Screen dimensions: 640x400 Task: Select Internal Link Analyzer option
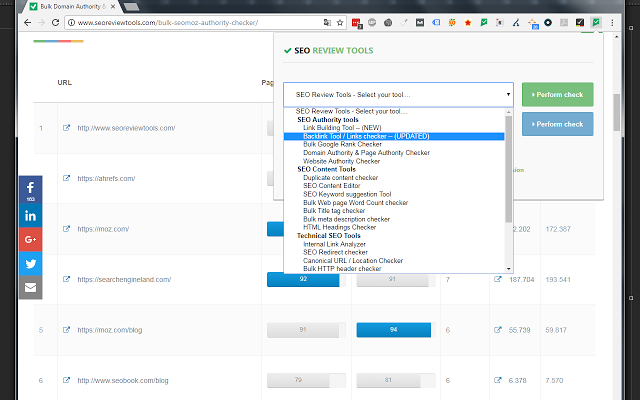click(394, 244)
